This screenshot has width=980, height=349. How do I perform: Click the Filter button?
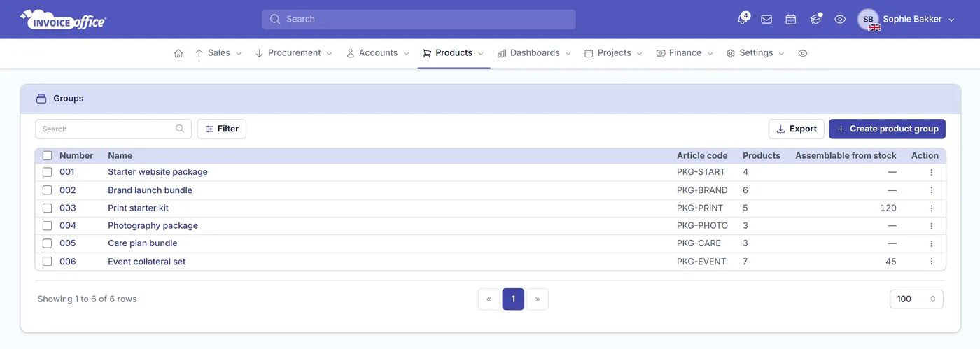tap(222, 129)
